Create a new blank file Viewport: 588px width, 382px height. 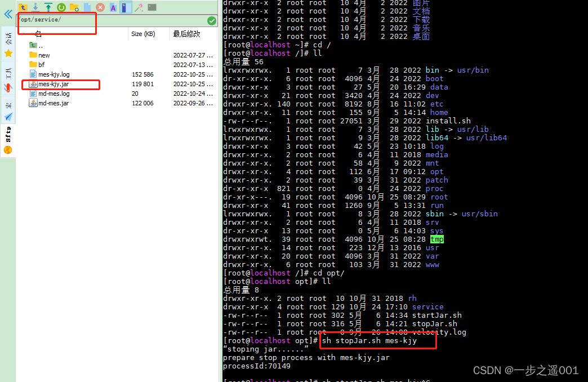point(86,7)
